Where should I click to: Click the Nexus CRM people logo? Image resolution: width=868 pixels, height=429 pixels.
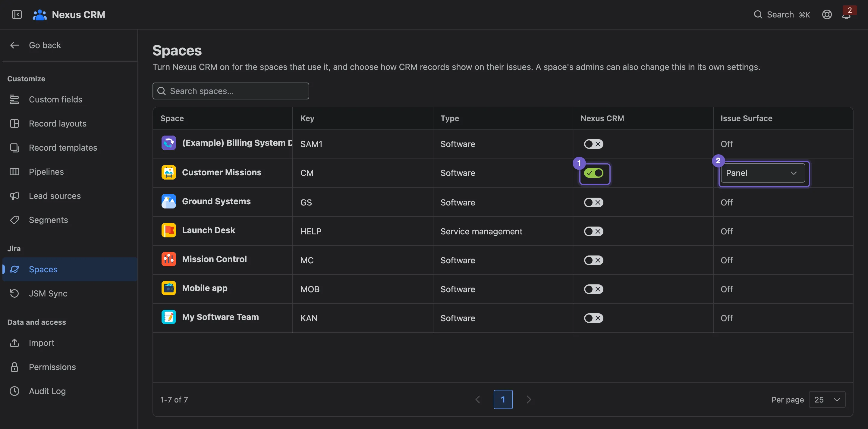(x=39, y=14)
